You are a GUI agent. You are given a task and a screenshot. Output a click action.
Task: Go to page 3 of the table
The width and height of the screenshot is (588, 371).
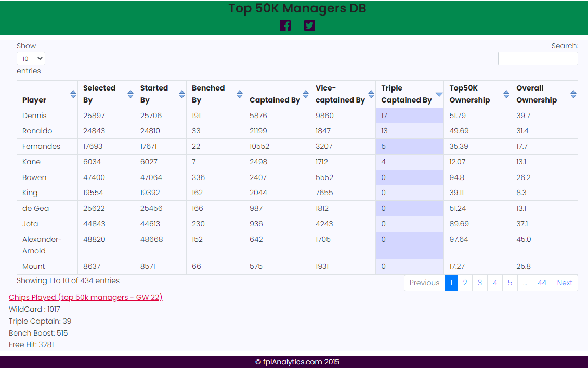click(x=480, y=283)
